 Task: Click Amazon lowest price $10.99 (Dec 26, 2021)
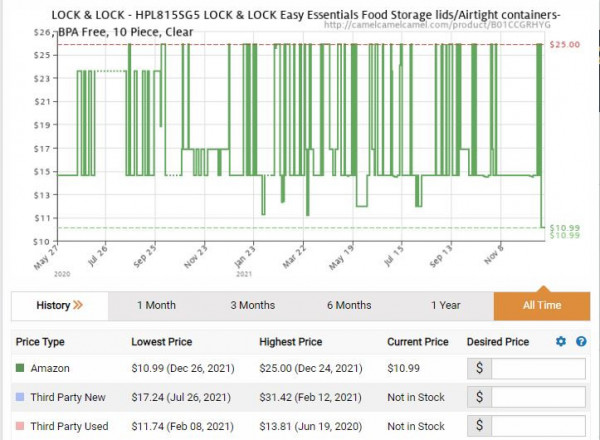[x=183, y=368]
